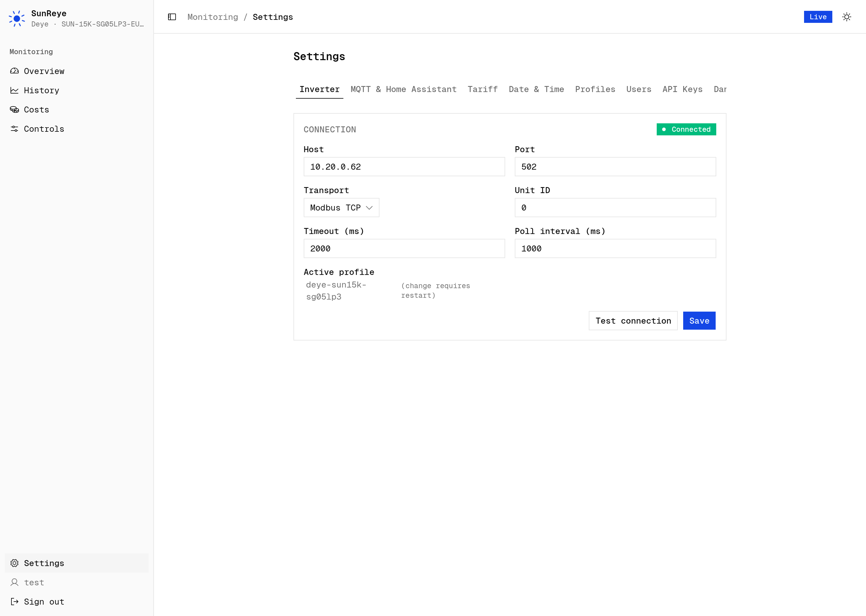This screenshot has height=616, width=866.
Task: Click the Connected status badge
Action: pyautogui.click(x=686, y=129)
